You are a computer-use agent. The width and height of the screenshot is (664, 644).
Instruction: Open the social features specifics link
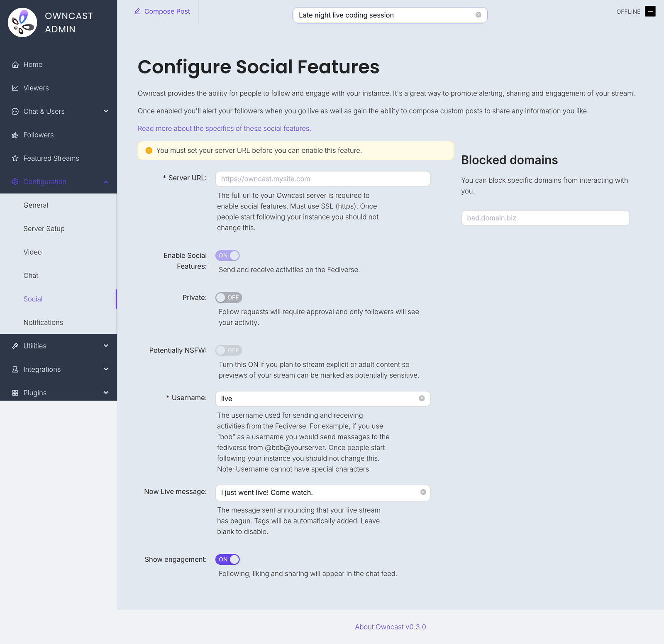[224, 129]
